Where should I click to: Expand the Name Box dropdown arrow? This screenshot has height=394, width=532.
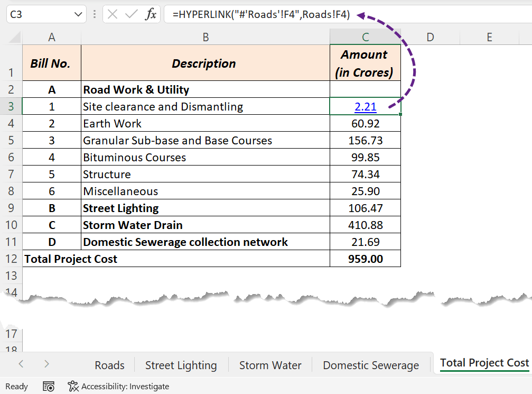point(78,14)
